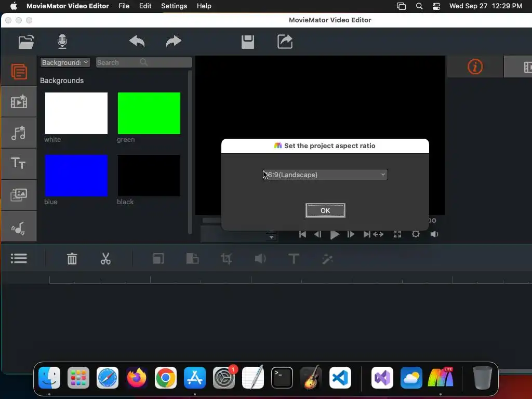Open Visual Studio Code from Dock

click(x=340, y=378)
